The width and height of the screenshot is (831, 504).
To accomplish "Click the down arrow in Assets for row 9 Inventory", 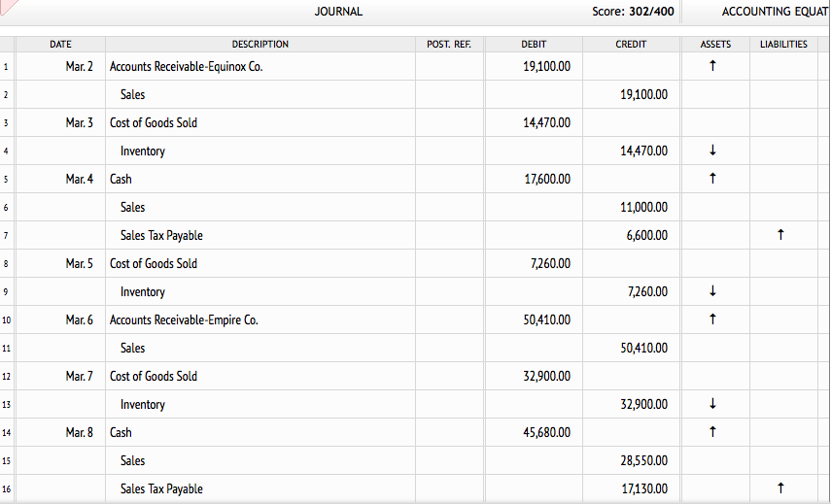I will pyautogui.click(x=712, y=291).
